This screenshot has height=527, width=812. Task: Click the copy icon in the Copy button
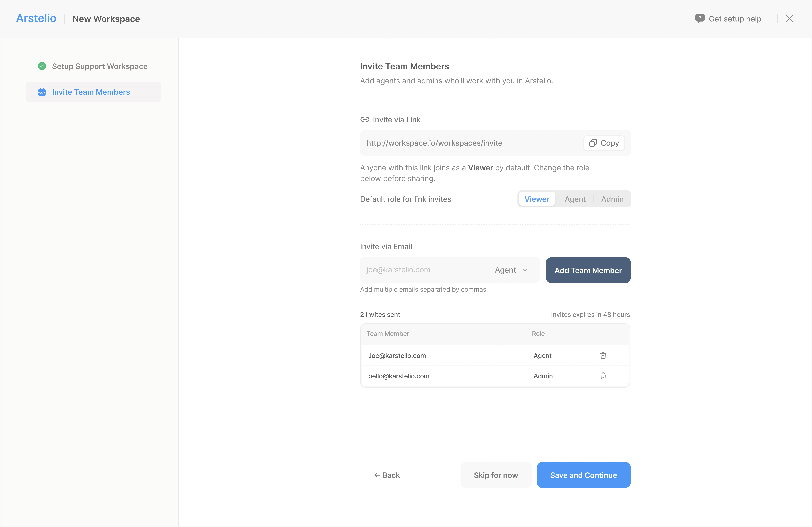(x=593, y=143)
